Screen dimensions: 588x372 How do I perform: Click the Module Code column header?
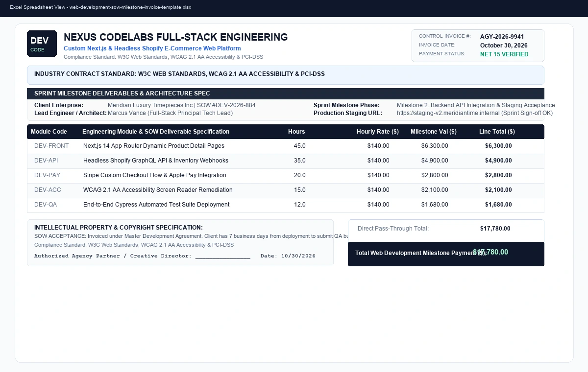(x=49, y=132)
